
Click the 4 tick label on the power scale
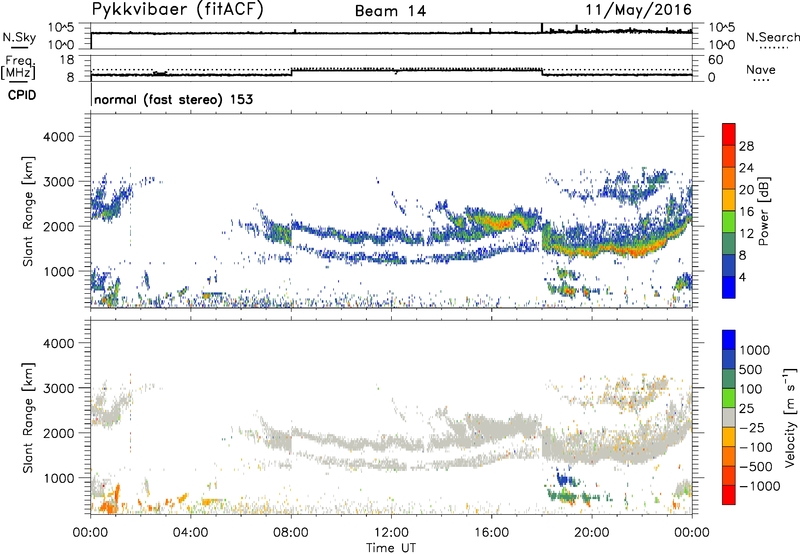(x=742, y=277)
